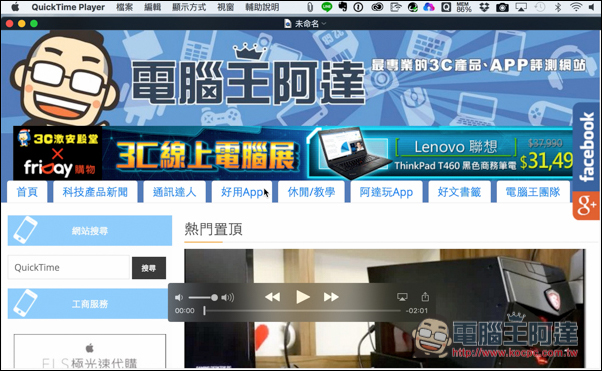Viewport: 602px width, 371px height.
Task: Select the 科技產品新聞 tab
Action: (95, 192)
